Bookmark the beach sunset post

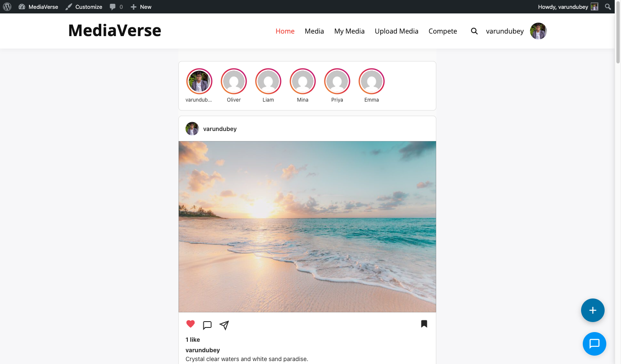[x=424, y=324]
